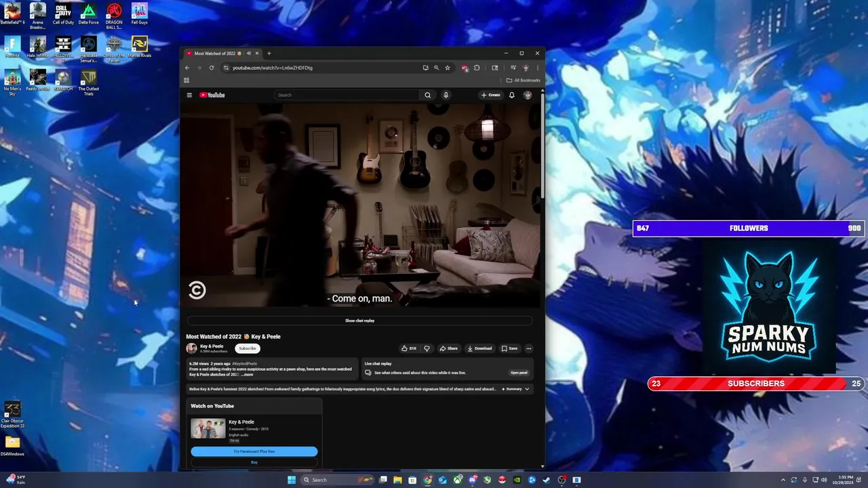Click the Share button
This screenshot has width=868, height=488.
tap(448, 348)
